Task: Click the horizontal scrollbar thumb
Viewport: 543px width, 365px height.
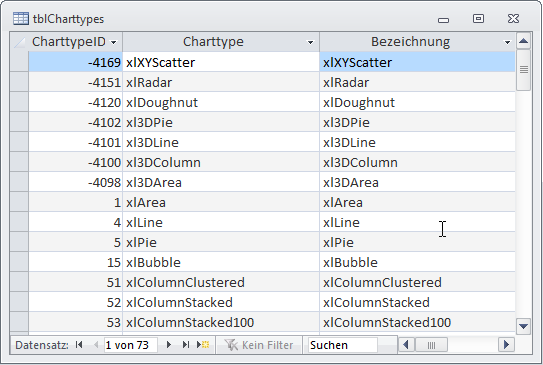Action: click(431, 345)
